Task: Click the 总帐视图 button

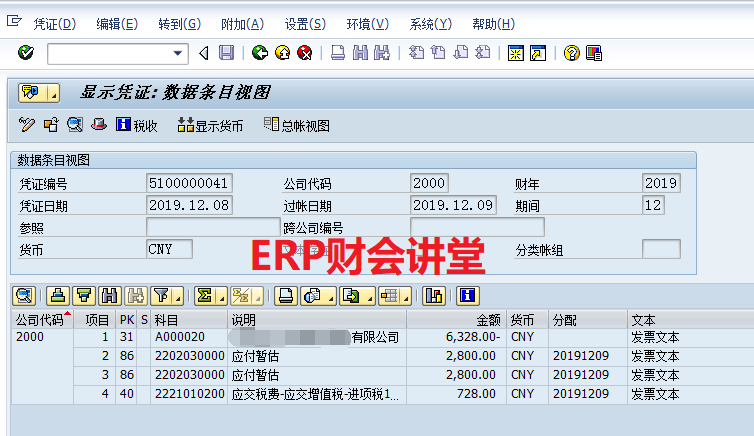Action: (297, 125)
